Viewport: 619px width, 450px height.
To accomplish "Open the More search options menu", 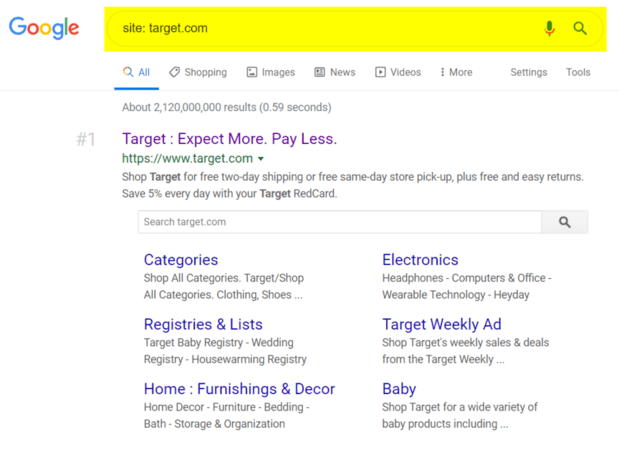I will [x=456, y=72].
